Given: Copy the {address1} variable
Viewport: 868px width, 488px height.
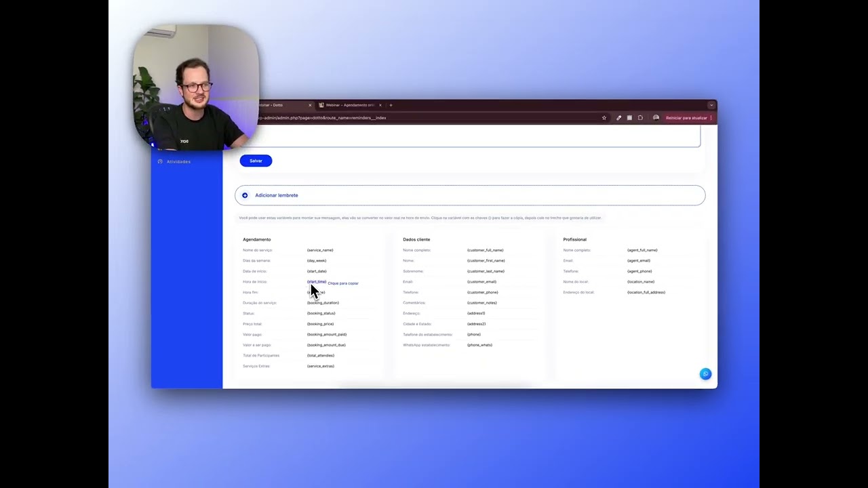Looking at the screenshot, I should coord(476,313).
